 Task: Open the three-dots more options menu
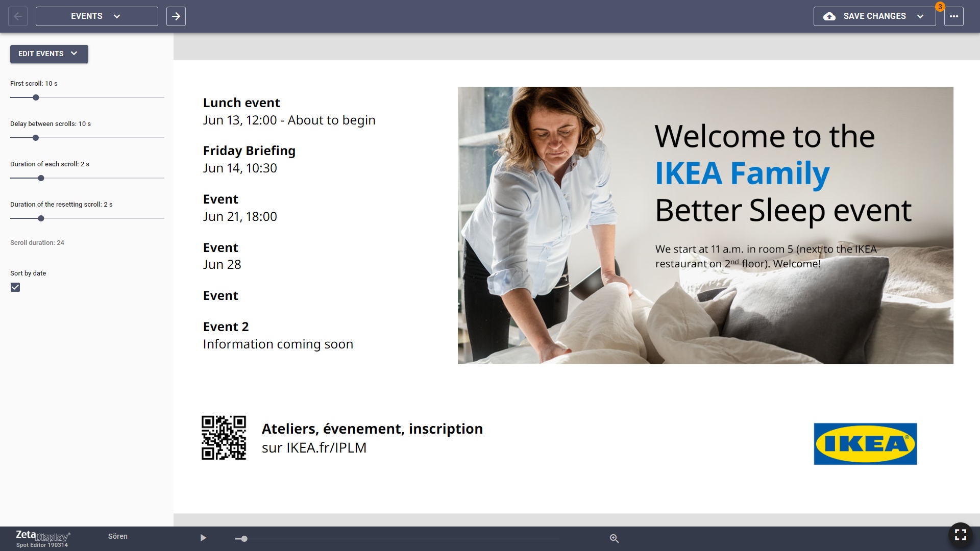[953, 16]
